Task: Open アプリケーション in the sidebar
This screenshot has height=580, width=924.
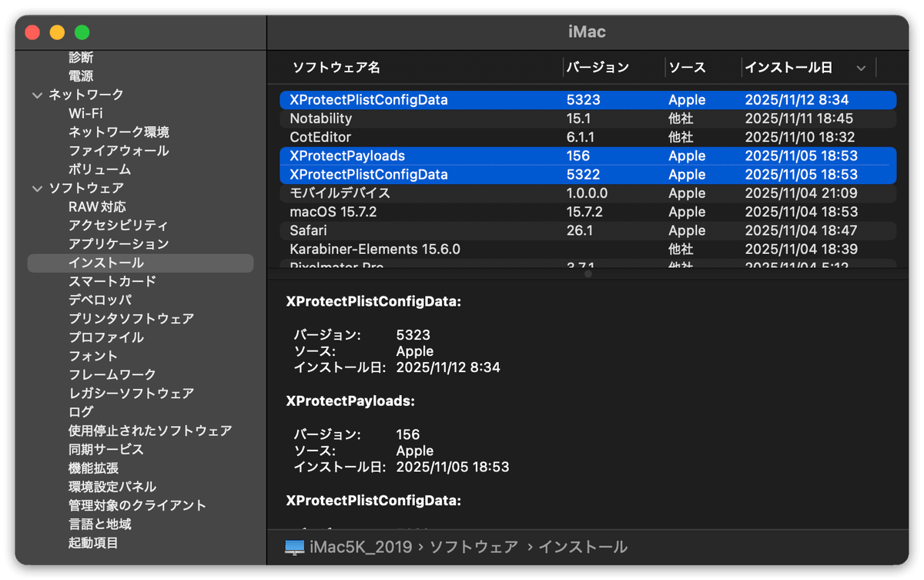Action: 118,244
